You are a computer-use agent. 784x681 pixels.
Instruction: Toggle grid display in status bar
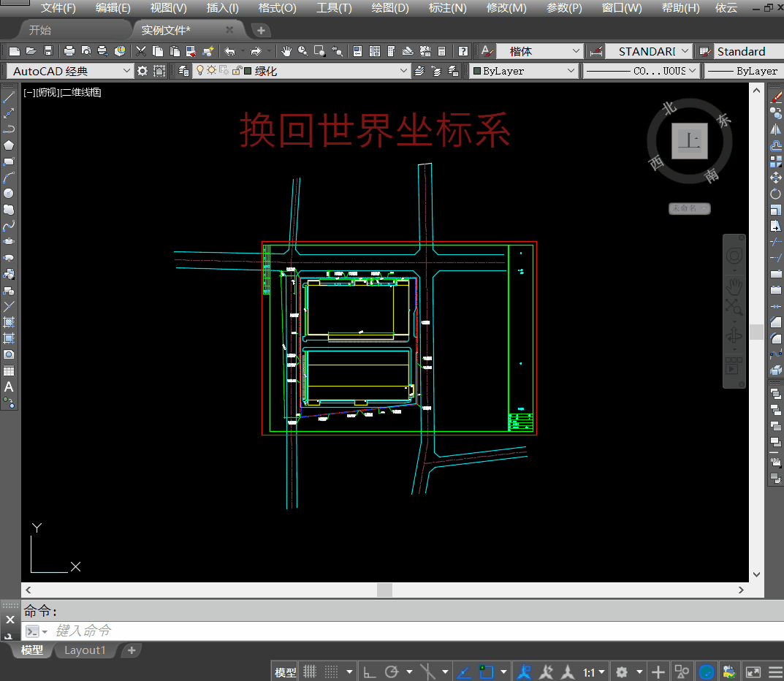[x=310, y=672]
